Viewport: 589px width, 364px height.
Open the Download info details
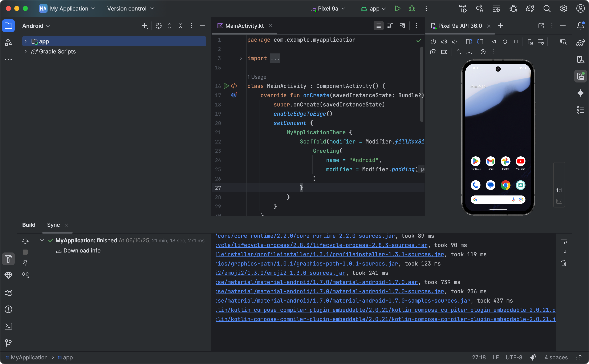(82, 250)
